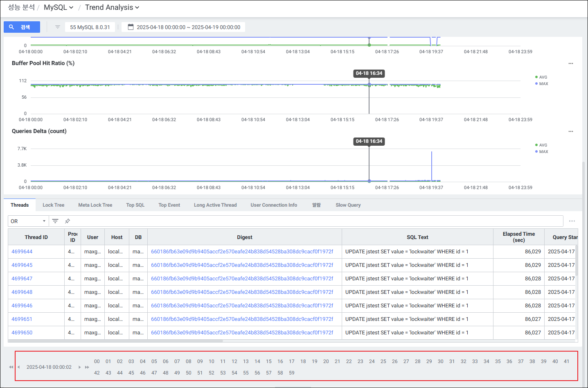Image resolution: width=588 pixels, height=388 pixels.
Task: Open Buffer Pool Hit Ratio chart options menu
Action: (570, 63)
